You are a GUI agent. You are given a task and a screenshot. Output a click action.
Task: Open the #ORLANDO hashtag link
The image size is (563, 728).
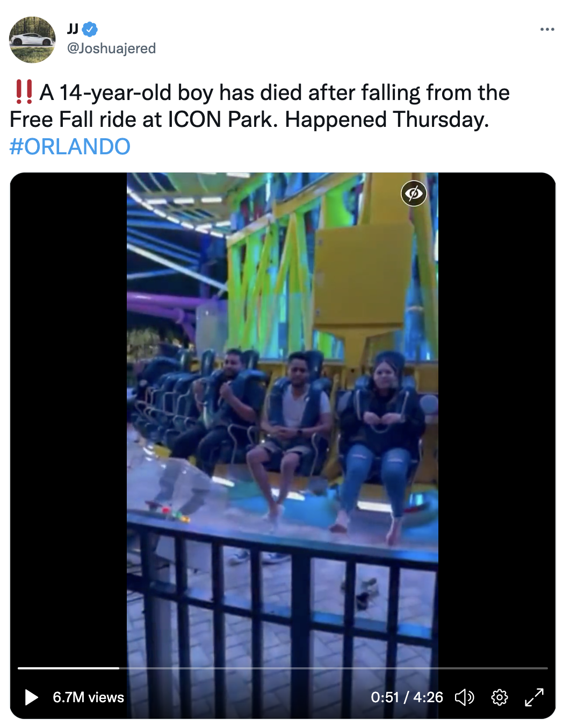[70, 146]
